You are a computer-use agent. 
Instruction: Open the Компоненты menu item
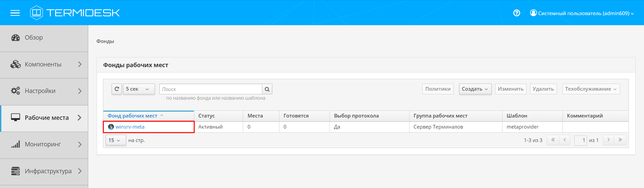click(44, 65)
